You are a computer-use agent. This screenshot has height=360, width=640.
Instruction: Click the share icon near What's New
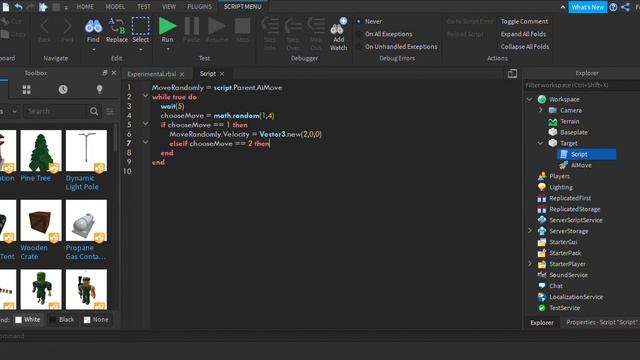[625, 7]
